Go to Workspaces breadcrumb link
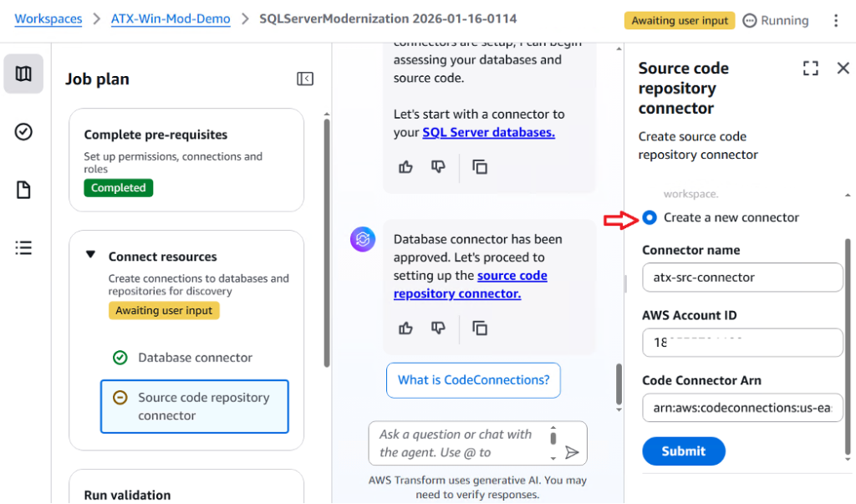 [48, 18]
